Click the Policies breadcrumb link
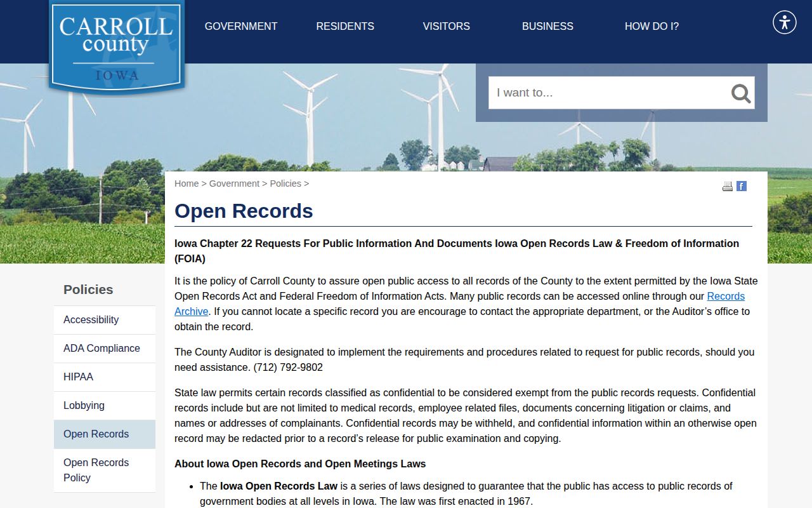 tap(285, 184)
